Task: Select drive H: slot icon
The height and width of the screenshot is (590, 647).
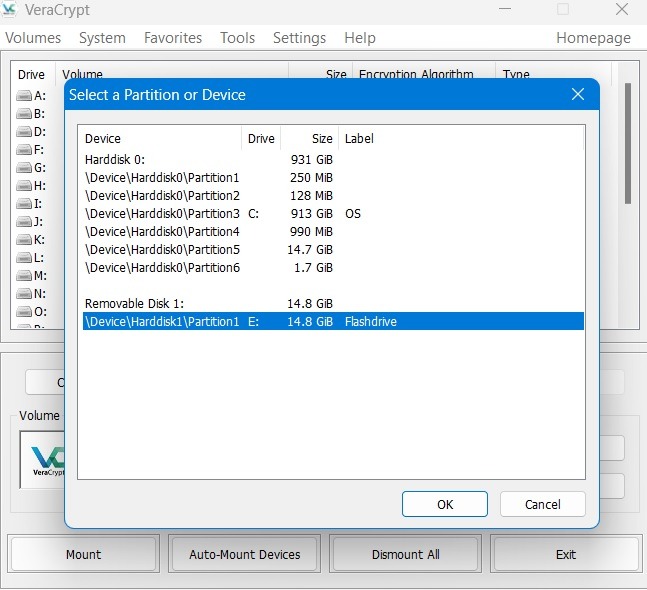Action: (24, 186)
